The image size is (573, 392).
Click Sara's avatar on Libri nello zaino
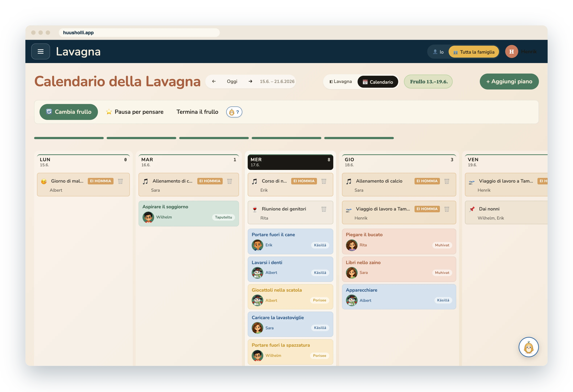tap(352, 272)
